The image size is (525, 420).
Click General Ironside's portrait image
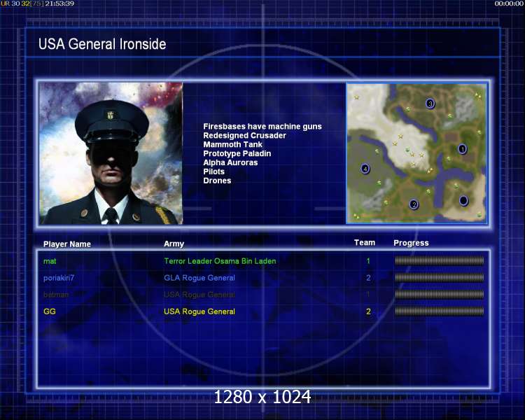click(111, 153)
